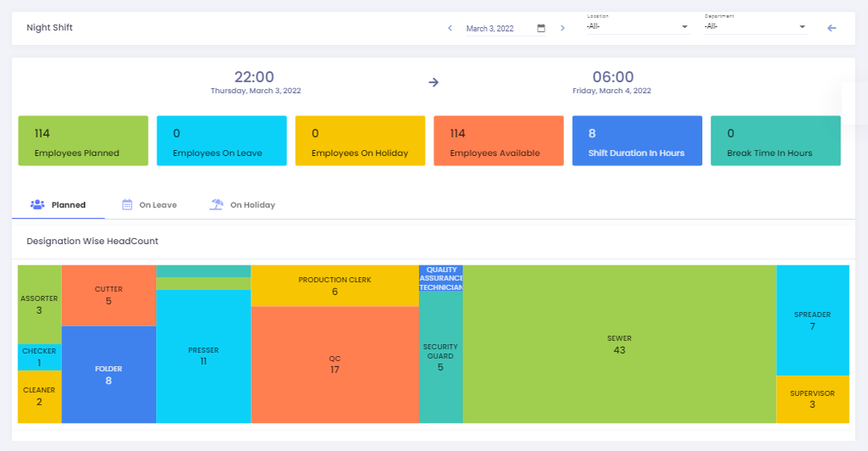This screenshot has width=868, height=451.
Task: Click the QC treemap block
Action: (x=334, y=365)
